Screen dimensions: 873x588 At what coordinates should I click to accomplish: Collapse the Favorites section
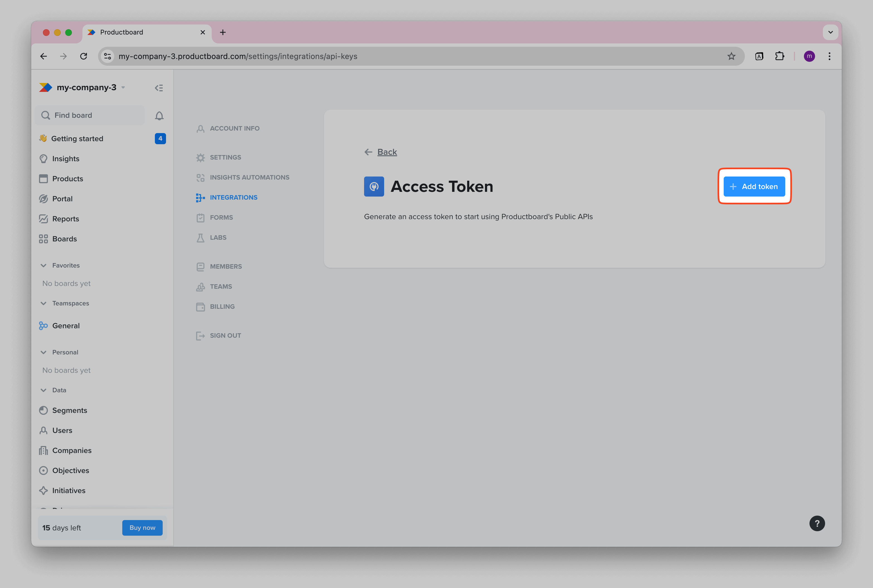(x=43, y=266)
